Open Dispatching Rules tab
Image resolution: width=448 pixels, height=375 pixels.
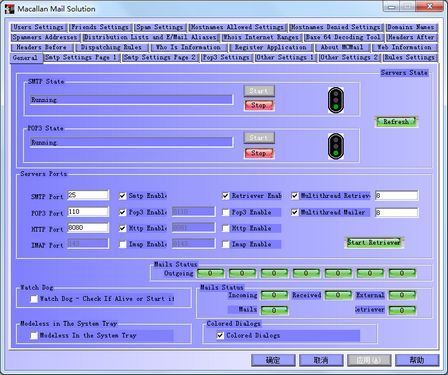pos(112,47)
